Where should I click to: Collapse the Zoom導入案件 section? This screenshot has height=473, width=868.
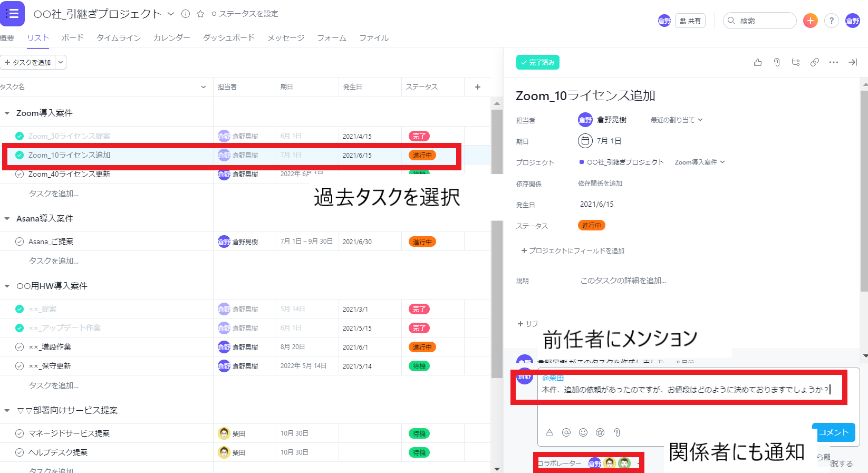pos(7,113)
